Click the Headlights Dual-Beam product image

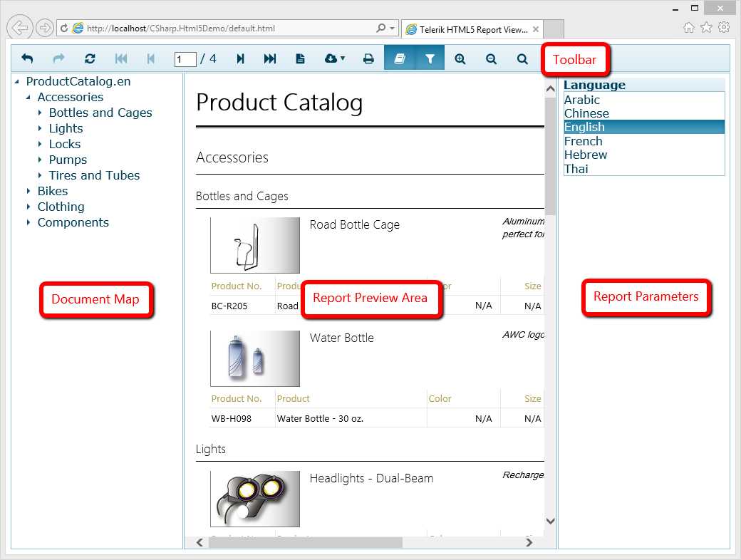click(255, 499)
